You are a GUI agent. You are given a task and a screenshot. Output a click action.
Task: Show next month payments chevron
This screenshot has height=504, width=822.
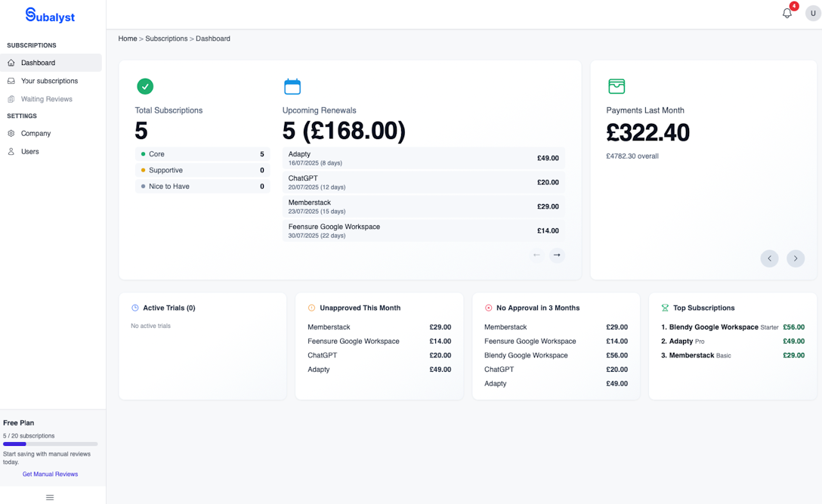pos(796,258)
